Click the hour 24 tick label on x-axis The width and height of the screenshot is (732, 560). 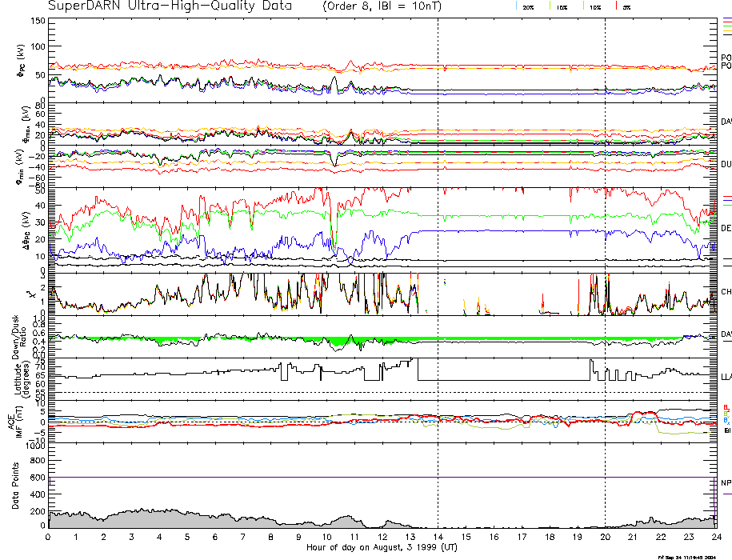[715, 537]
